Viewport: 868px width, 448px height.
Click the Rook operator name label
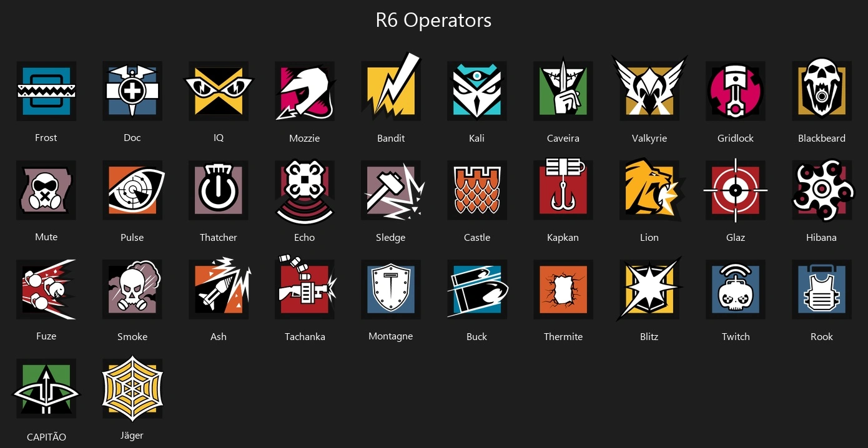[822, 336]
